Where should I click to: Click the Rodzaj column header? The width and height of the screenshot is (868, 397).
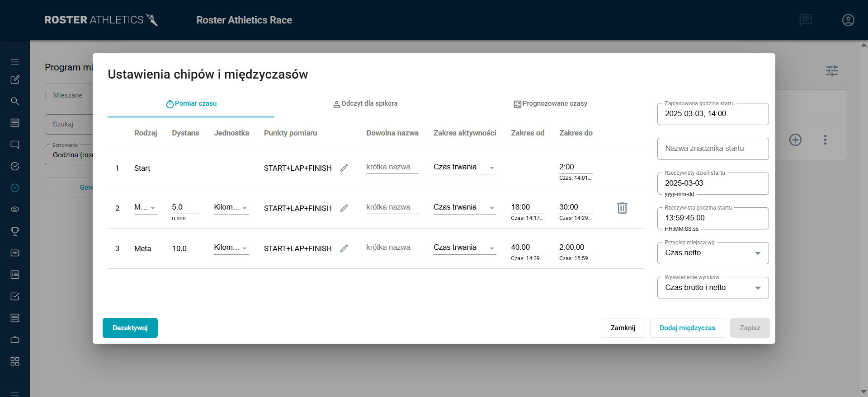[x=146, y=133]
